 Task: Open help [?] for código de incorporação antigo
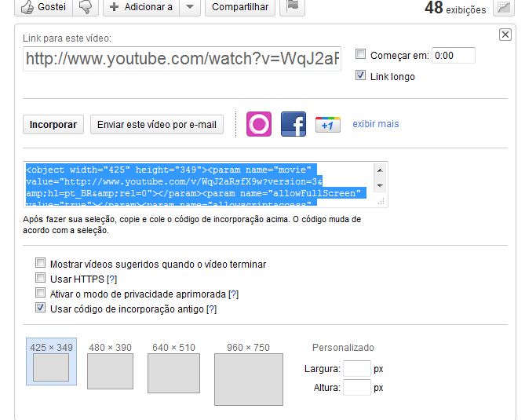pos(211,309)
